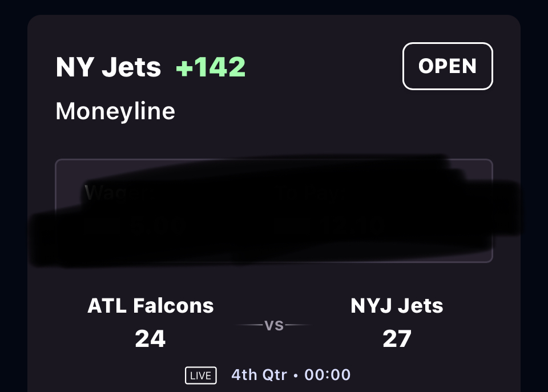Click the dot separator before 00:00
Image resolution: width=548 pixels, height=392 pixels.
296,375
